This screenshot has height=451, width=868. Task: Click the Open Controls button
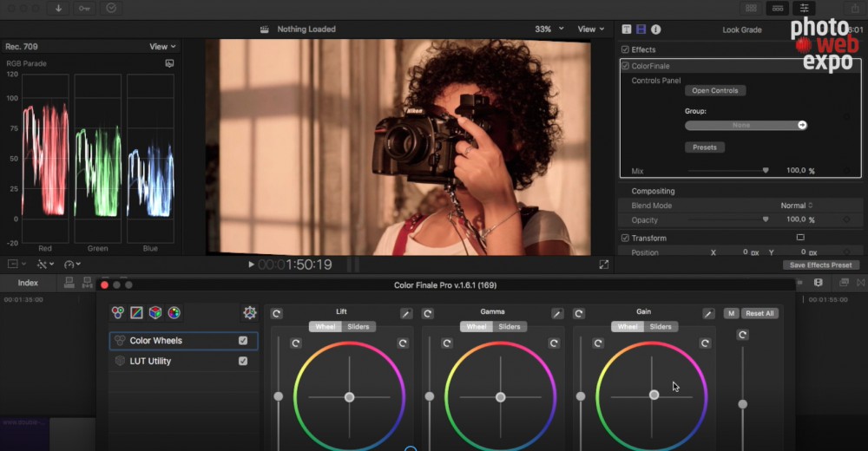pyautogui.click(x=715, y=90)
